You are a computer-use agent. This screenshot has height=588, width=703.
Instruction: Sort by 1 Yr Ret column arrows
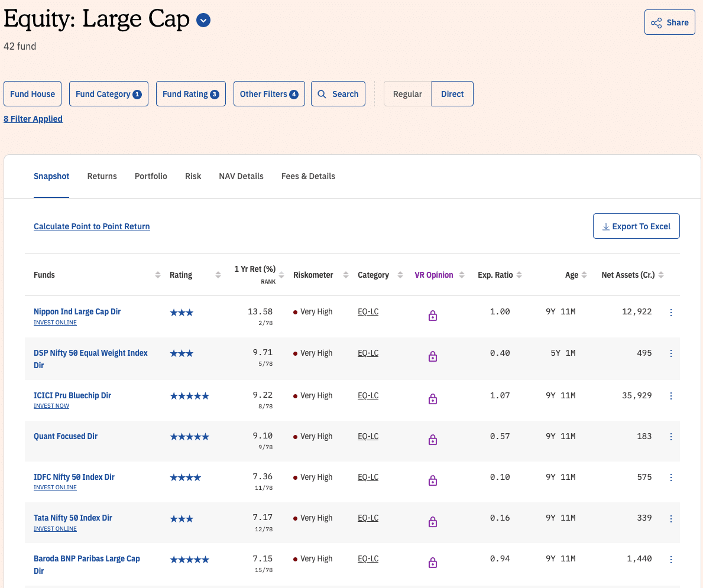(281, 275)
